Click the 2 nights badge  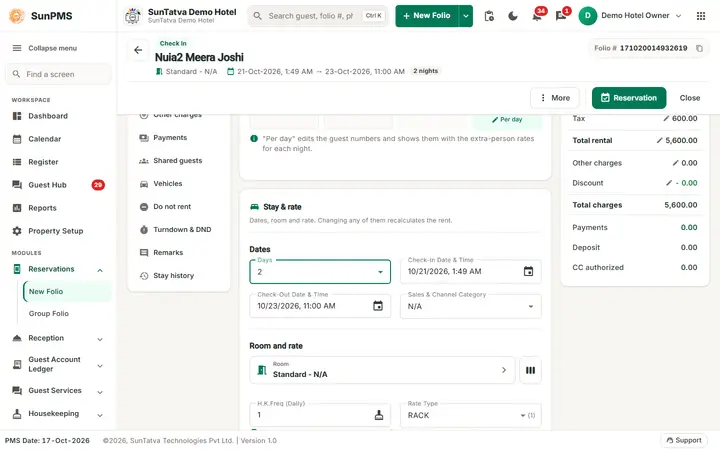[426, 71]
